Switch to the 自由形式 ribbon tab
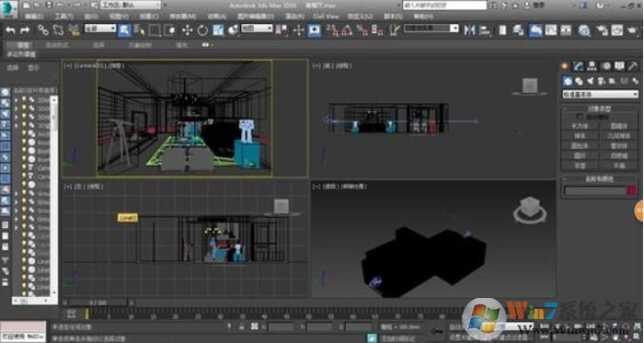 point(57,45)
